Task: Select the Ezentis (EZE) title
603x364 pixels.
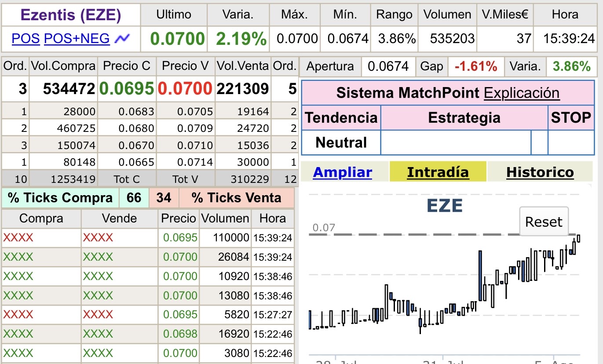Action: 71,15
